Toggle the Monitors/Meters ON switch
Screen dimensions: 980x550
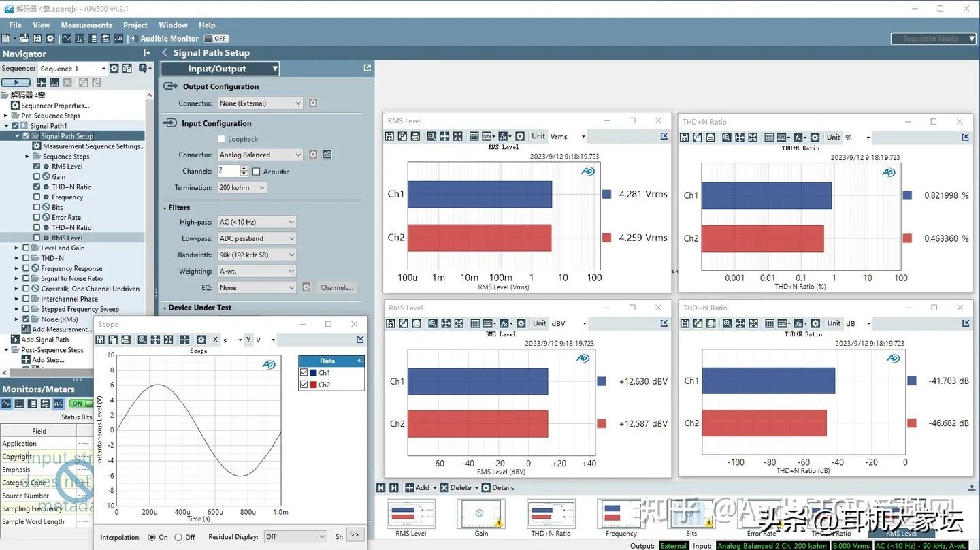coord(82,404)
